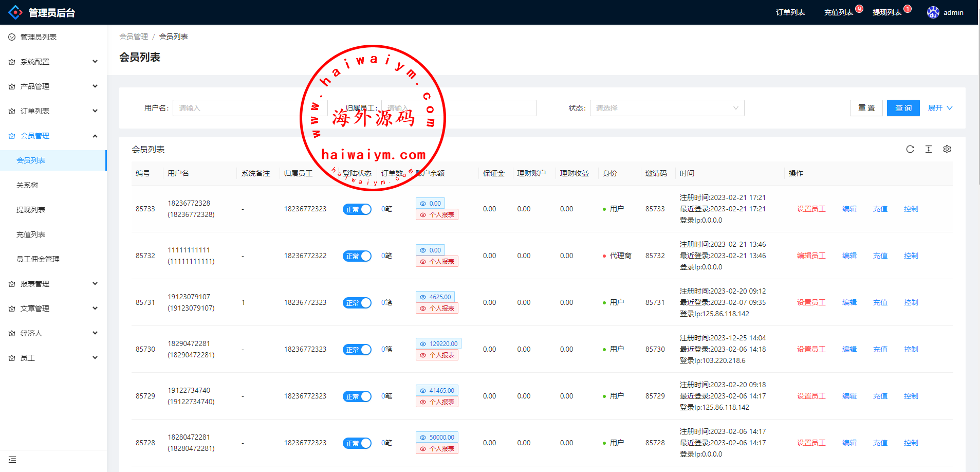The height and width of the screenshot is (472, 980).
Task: Open the table density (row height) icon
Action: [928, 149]
